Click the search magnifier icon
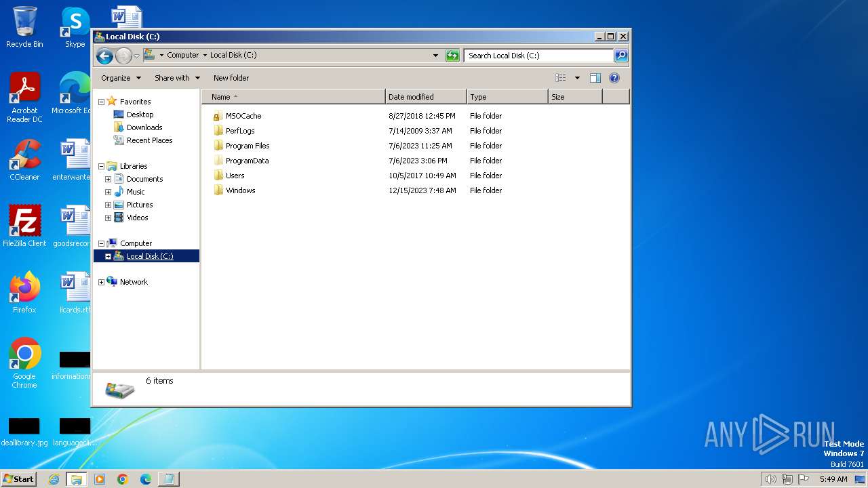Image resolution: width=868 pixels, height=488 pixels. (621, 56)
